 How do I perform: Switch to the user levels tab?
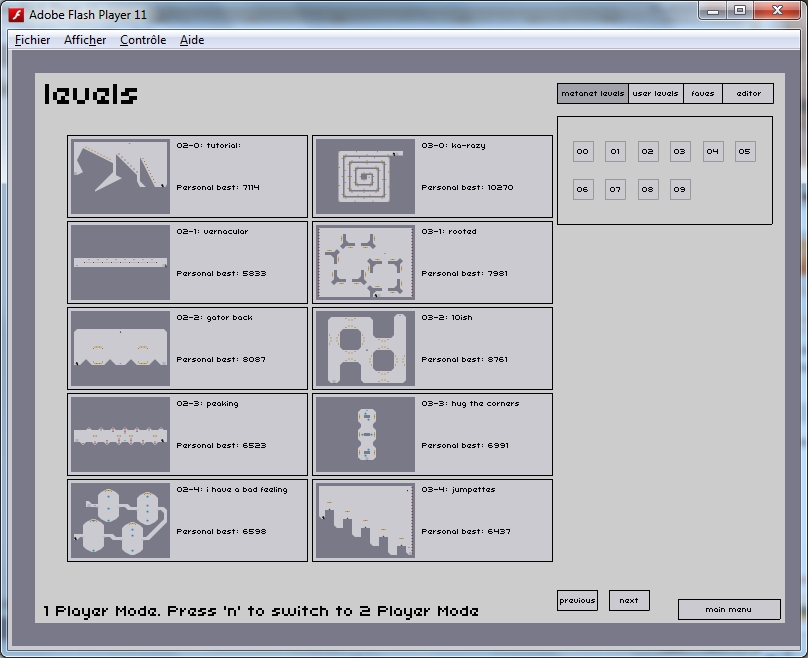pos(656,94)
